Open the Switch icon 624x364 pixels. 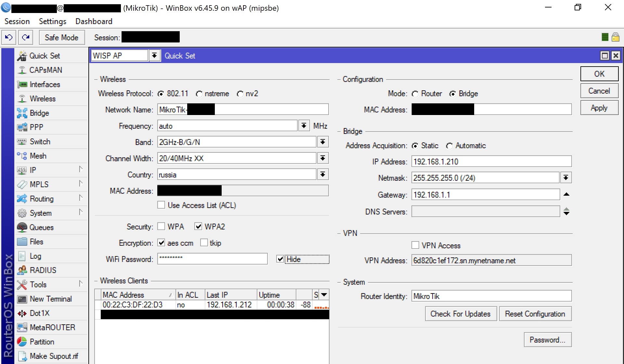(22, 142)
